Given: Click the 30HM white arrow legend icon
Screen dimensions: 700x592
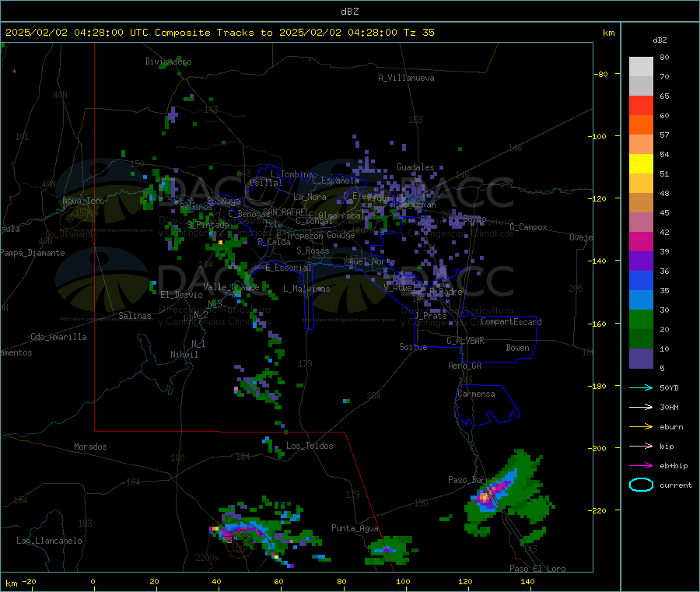Looking at the screenshot, I should pos(641,407).
